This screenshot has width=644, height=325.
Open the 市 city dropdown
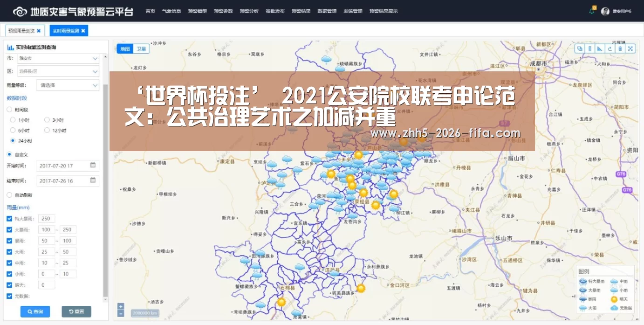point(58,58)
